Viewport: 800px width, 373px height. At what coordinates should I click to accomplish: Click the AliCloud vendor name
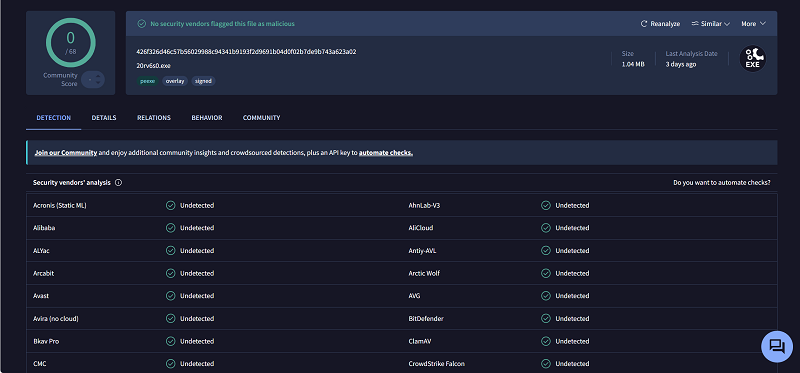point(421,228)
